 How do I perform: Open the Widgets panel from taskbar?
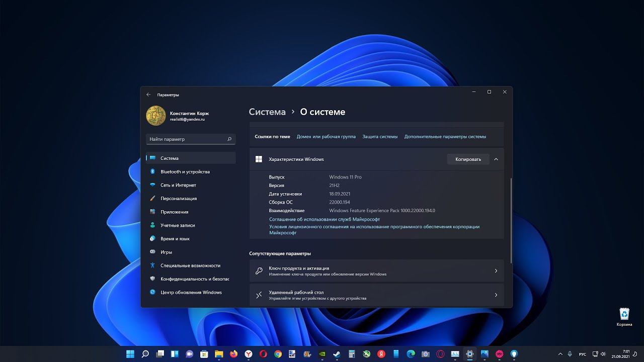(x=175, y=354)
